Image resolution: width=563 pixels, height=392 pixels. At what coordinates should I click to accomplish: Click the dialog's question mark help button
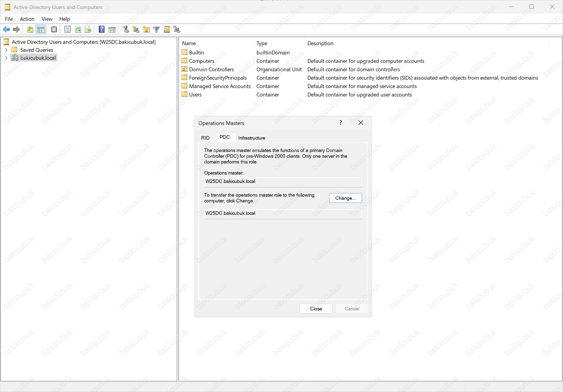[x=341, y=123]
